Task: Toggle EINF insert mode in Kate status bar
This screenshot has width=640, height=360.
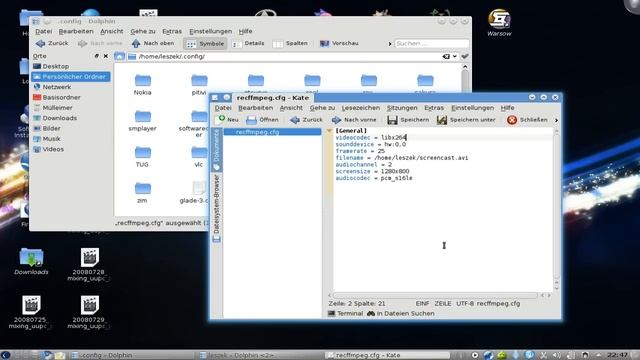Action: (x=422, y=304)
